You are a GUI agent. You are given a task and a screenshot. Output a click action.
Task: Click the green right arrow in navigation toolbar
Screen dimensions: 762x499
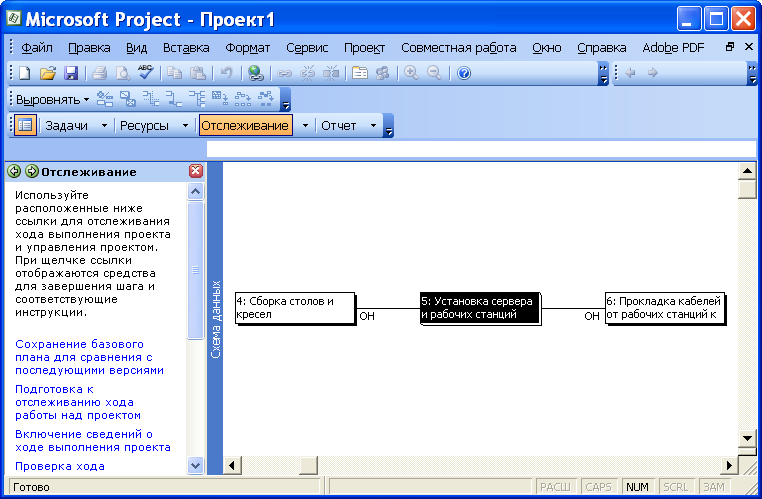[653, 73]
